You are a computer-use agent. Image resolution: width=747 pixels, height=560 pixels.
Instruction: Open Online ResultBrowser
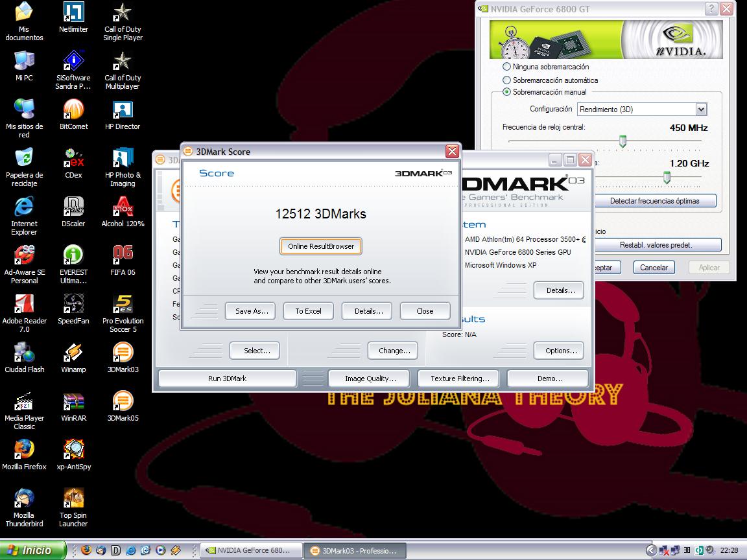click(x=320, y=246)
